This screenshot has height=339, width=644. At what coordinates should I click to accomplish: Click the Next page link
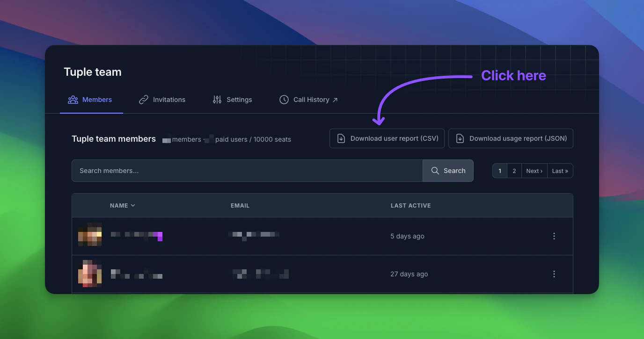click(534, 171)
